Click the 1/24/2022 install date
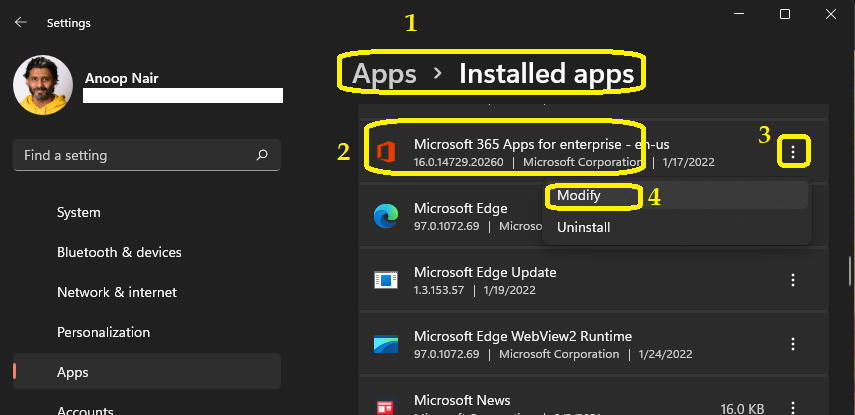 pyautogui.click(x=666, y=354)
